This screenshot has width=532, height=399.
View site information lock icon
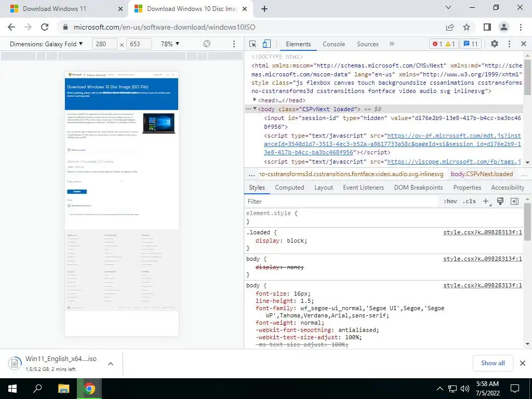click(65, 27)
